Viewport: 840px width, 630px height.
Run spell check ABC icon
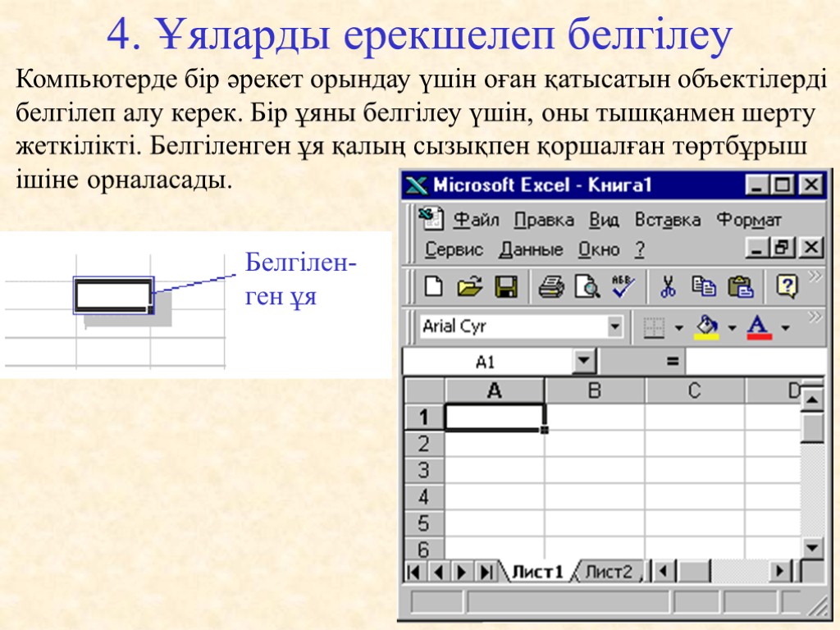623,286
